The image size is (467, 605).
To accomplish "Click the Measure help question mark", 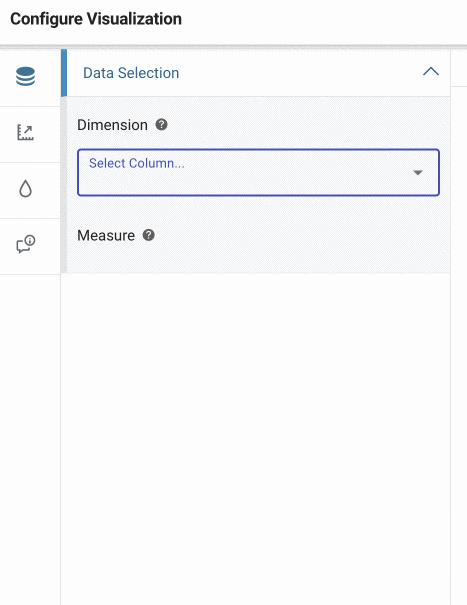I will point(149,235).
